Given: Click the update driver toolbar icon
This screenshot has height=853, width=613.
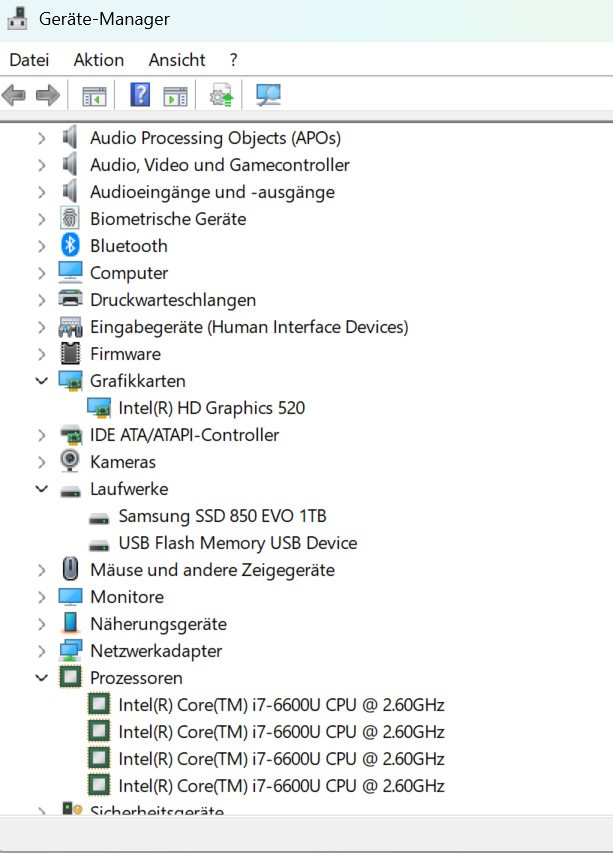Looking at the screenshot, I should 221,95.
